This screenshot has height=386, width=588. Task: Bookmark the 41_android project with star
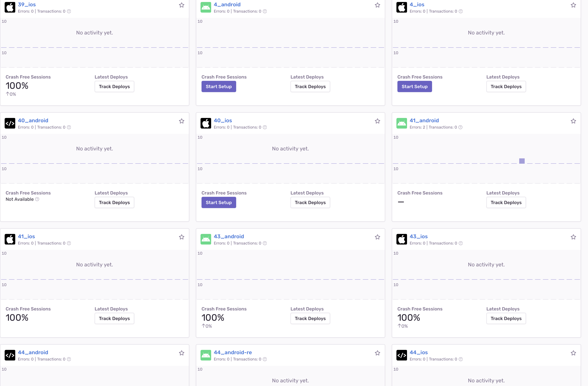573,121
